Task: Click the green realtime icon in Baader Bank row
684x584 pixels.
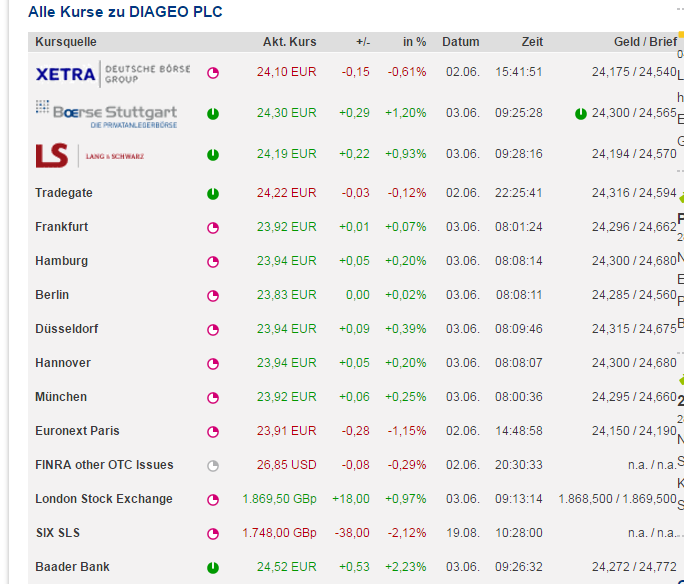Action: click(213, 568)
